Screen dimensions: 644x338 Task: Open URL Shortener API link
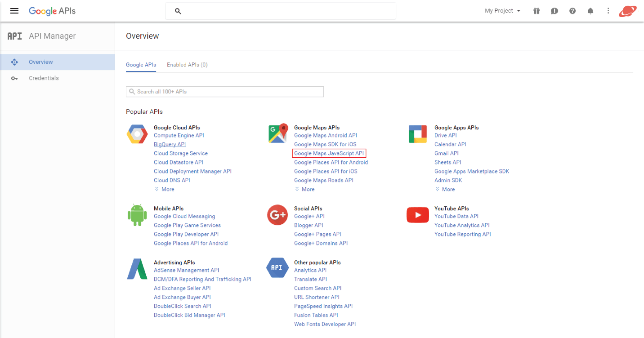click(317, 297)
